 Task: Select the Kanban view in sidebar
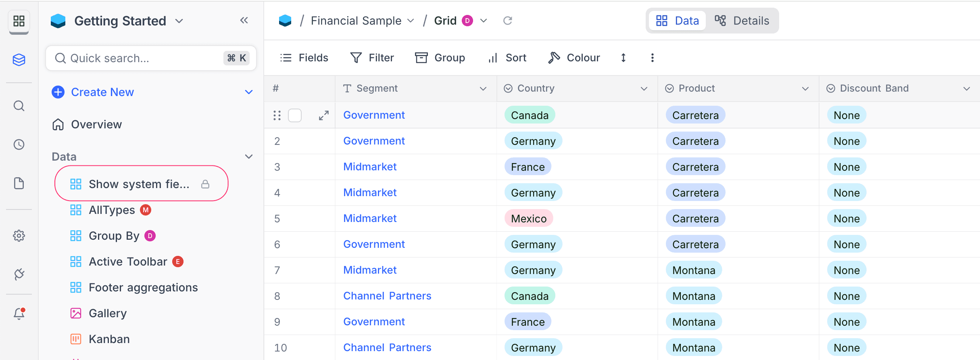point(109,339)
